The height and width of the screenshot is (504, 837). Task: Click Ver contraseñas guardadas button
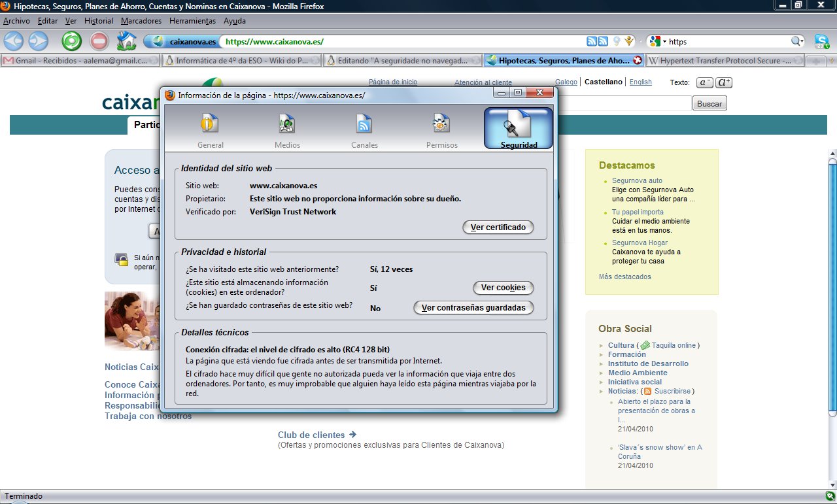[473, 308]
